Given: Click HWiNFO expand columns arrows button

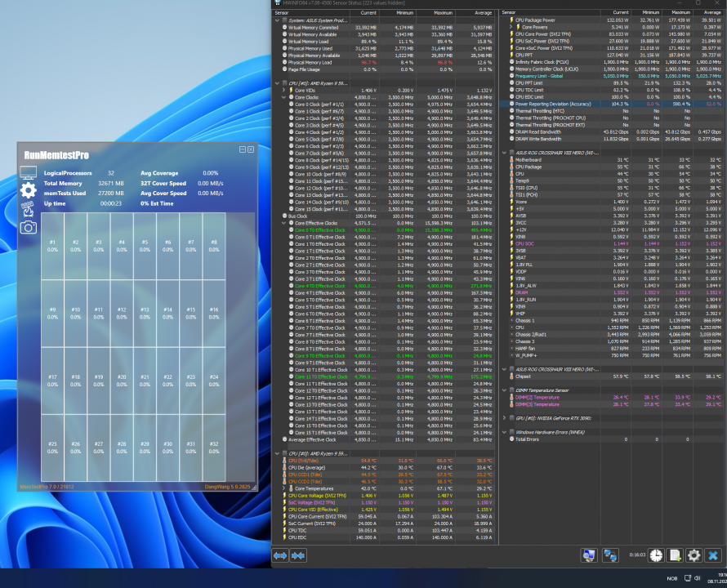Looking at the screenshot, I should 279,555.
